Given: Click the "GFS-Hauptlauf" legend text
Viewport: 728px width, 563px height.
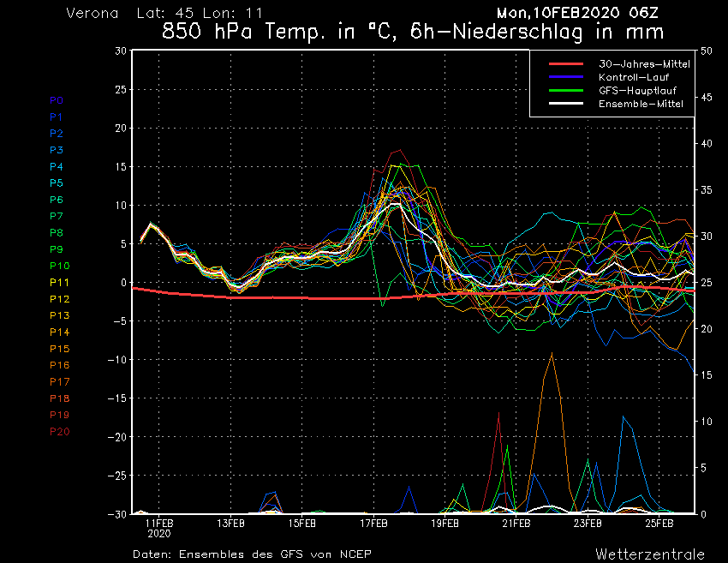Looking at the screenshot, I should coord(637,91).
